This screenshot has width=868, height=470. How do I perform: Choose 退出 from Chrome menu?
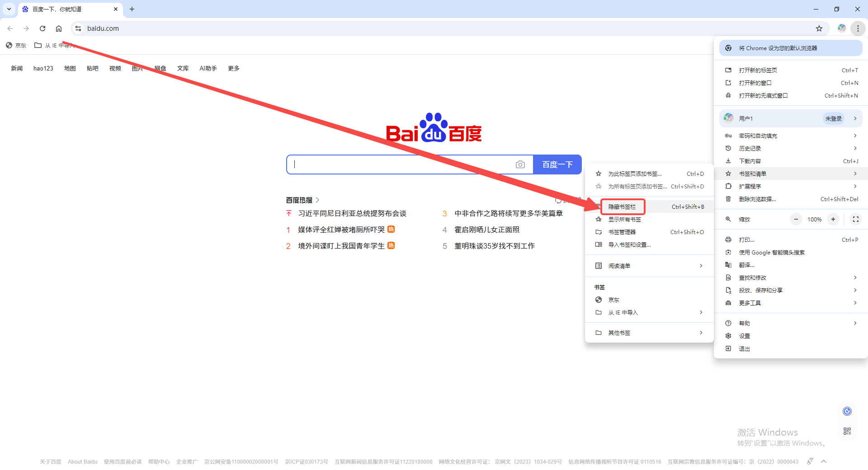pos(791,348)
